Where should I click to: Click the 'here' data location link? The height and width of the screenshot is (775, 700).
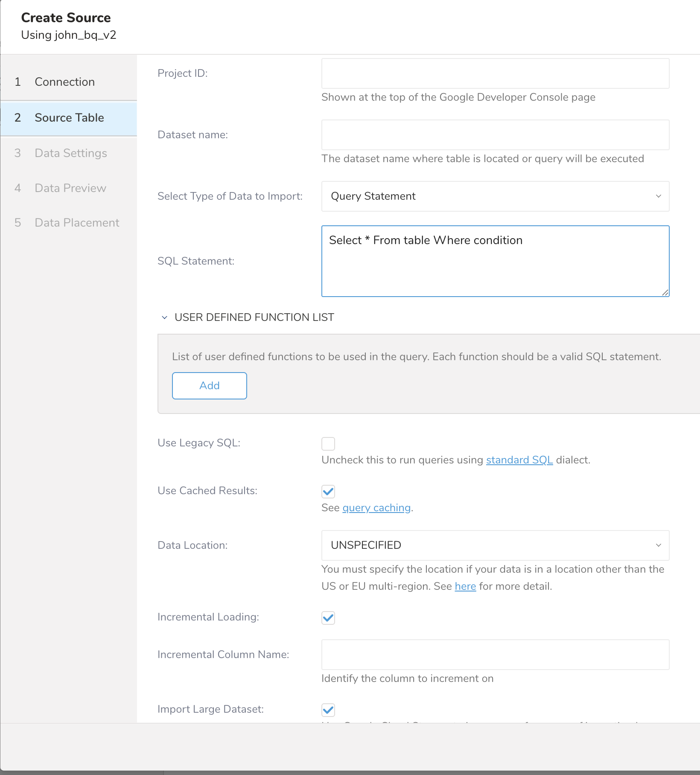point(465,586)
